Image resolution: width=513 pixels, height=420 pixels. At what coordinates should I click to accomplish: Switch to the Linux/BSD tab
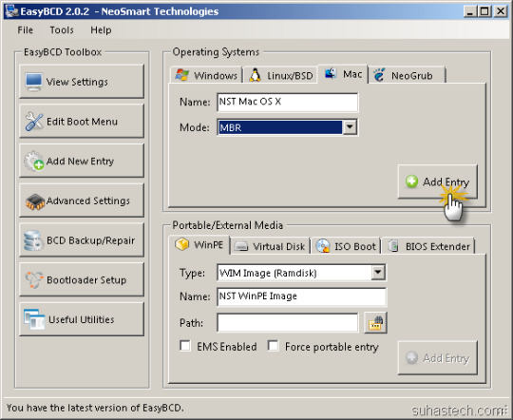coord(281,75)
